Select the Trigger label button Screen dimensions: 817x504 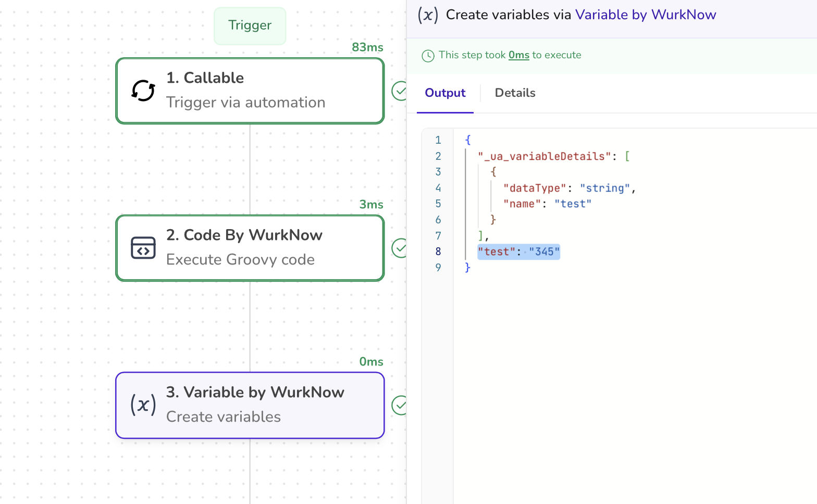coord(250,26)
